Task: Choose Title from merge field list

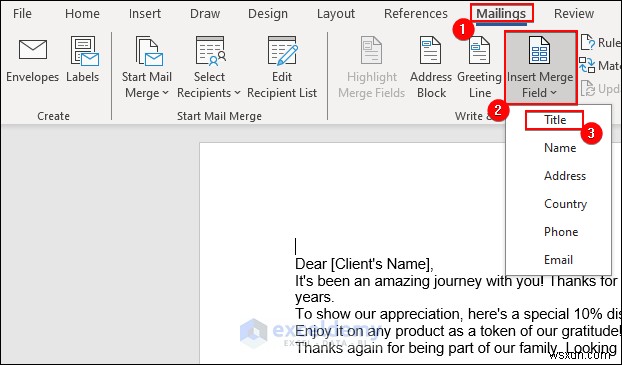Action: pos(555,120)
